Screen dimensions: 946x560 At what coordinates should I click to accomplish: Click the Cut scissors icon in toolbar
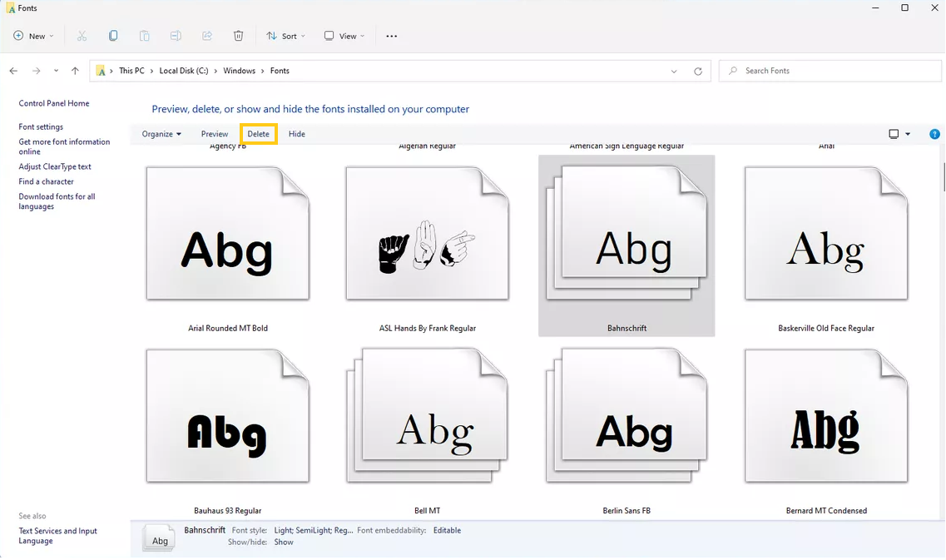coord(82,36)
